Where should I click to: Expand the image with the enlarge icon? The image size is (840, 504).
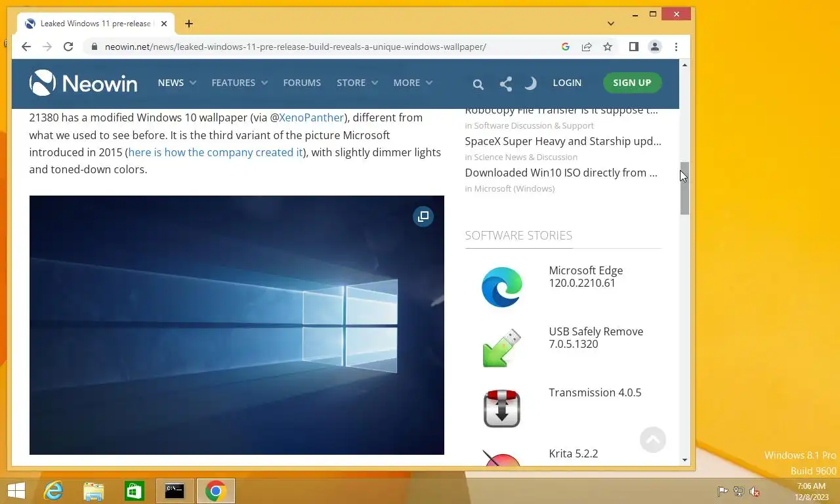423,217
